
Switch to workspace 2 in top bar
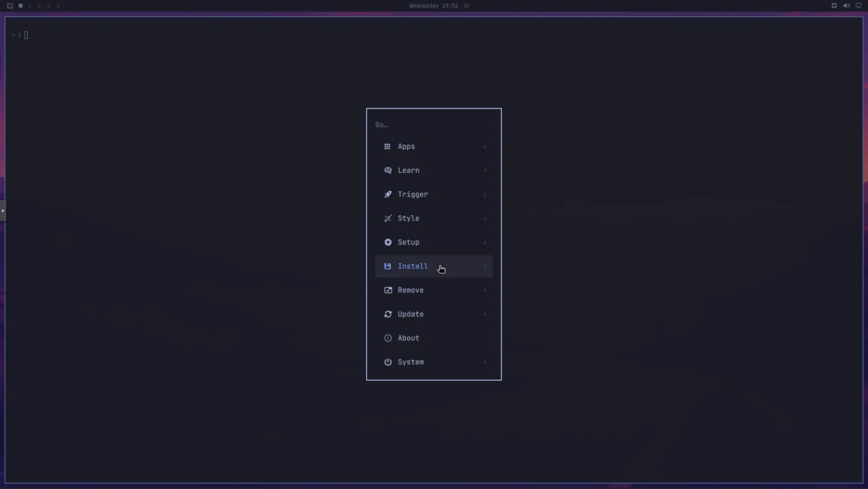tap(29, 5)
